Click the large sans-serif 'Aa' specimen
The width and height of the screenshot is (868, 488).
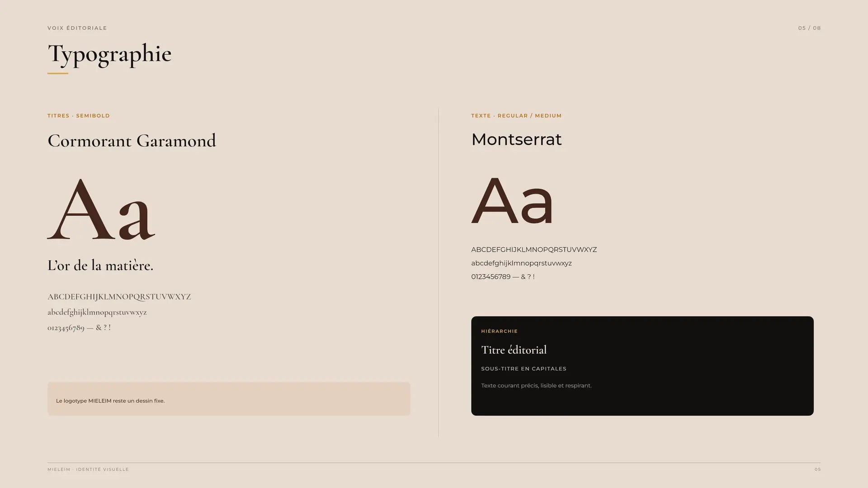pyautogui.click(x=512, y=201)
